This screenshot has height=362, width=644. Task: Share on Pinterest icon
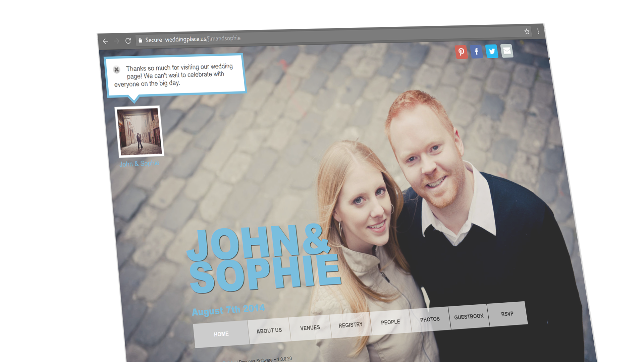pyautogui.click(x=461, y=52)
